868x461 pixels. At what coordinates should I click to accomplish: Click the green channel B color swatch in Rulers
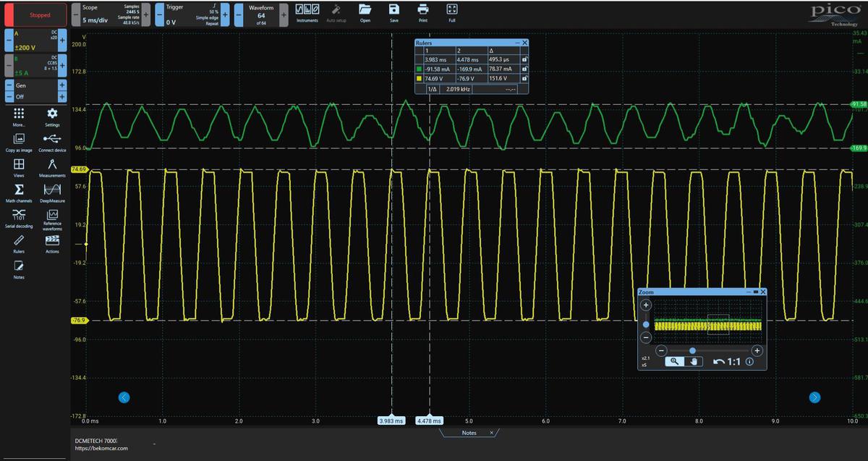[419, 69]
